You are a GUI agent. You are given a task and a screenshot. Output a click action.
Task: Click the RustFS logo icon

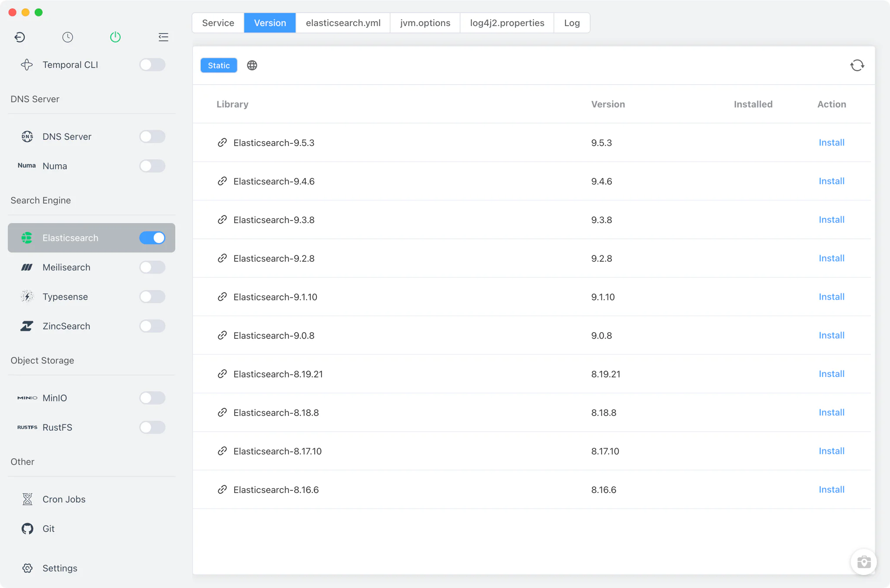(x=27, y=427)
